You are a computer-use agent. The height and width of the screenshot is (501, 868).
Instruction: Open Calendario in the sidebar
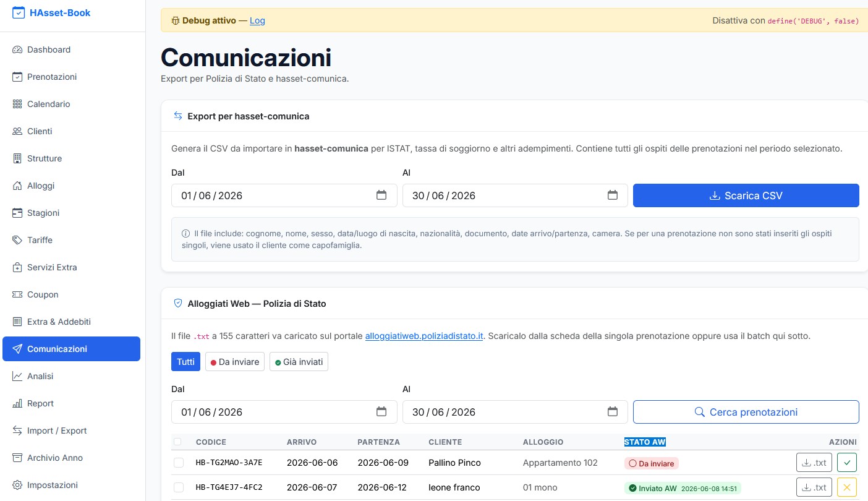click(x=71, y=104)
